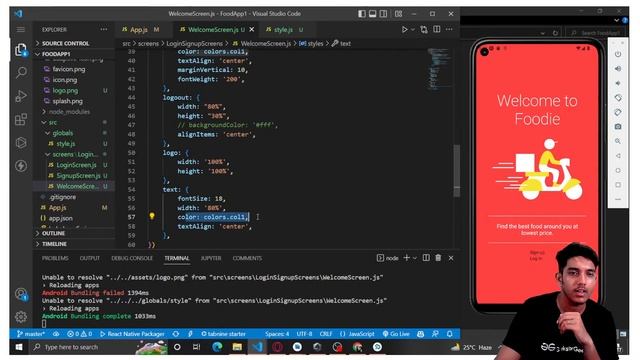Image resolution: width=640 pixels, height=360 pixels.
Task: Split the terminal panel
Action: coord(426,258)
